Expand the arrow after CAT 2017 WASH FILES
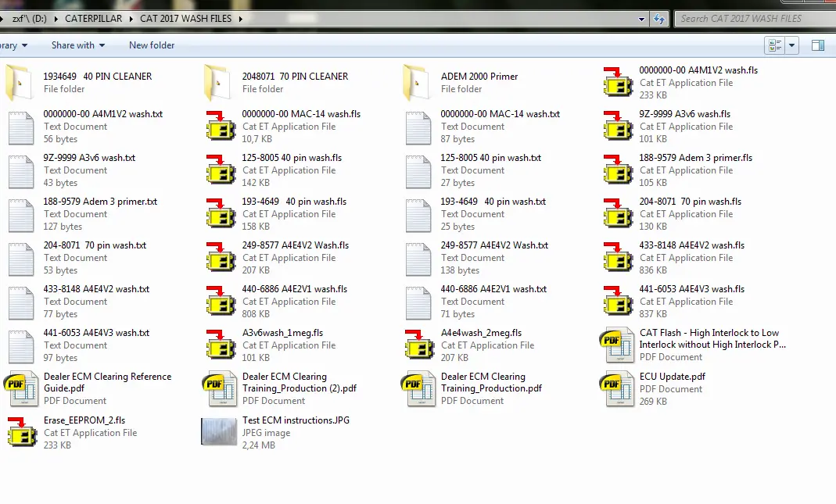Viewport: 836px width, 504px height. (x=241, y=19)
